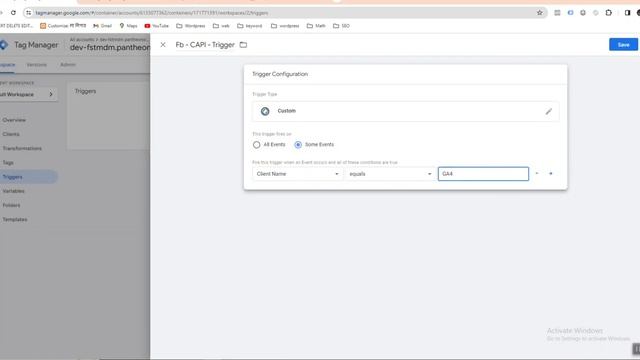Screen dimensions: 640x360
Task: Go to Overview in sidebar
Action: click(x=14, y=120)
